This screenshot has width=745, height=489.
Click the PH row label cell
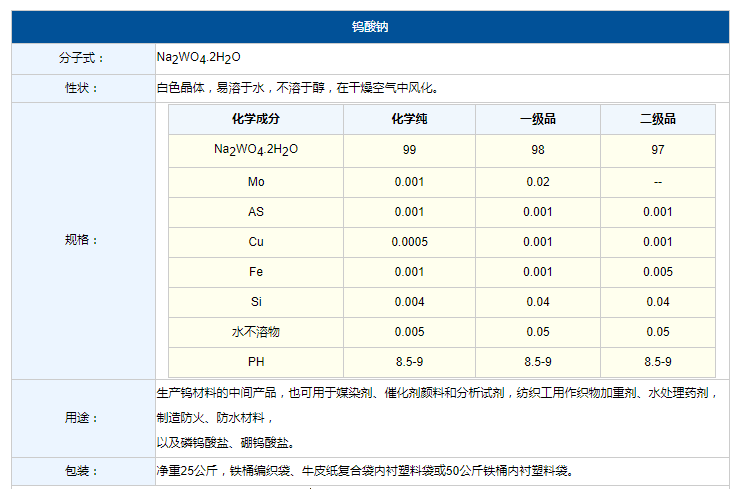coord(256,362)
